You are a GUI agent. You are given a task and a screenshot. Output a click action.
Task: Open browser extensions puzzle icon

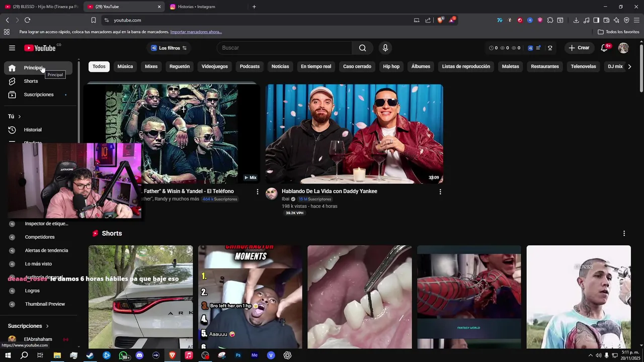coord(550,20)
